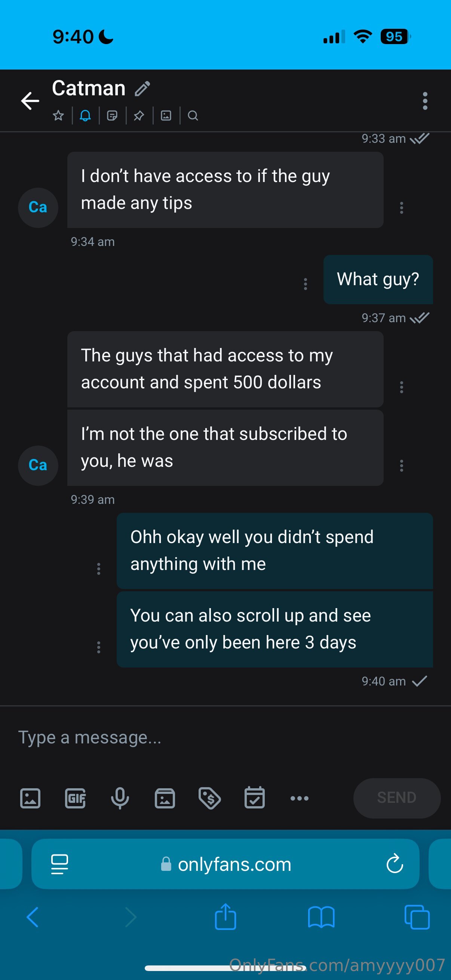Go back using the header arrow
Screen dimensions: 451x980
[x=30, y=101]
